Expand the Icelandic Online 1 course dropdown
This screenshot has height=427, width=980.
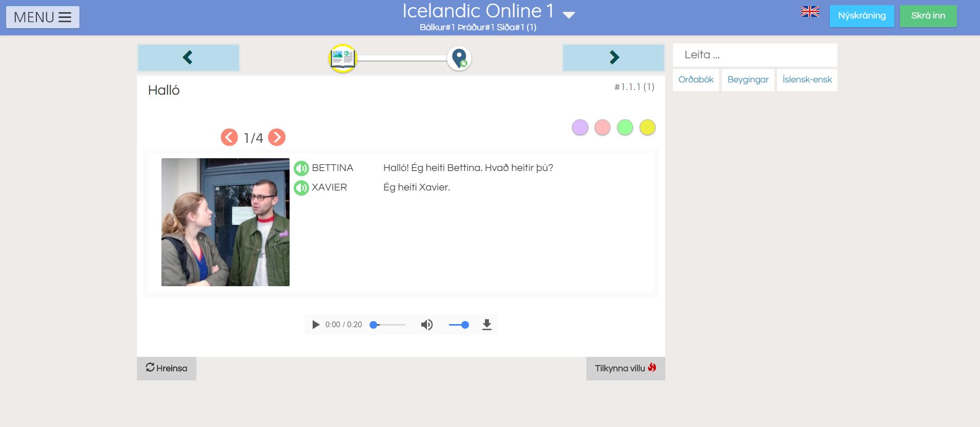pos(569,15)
